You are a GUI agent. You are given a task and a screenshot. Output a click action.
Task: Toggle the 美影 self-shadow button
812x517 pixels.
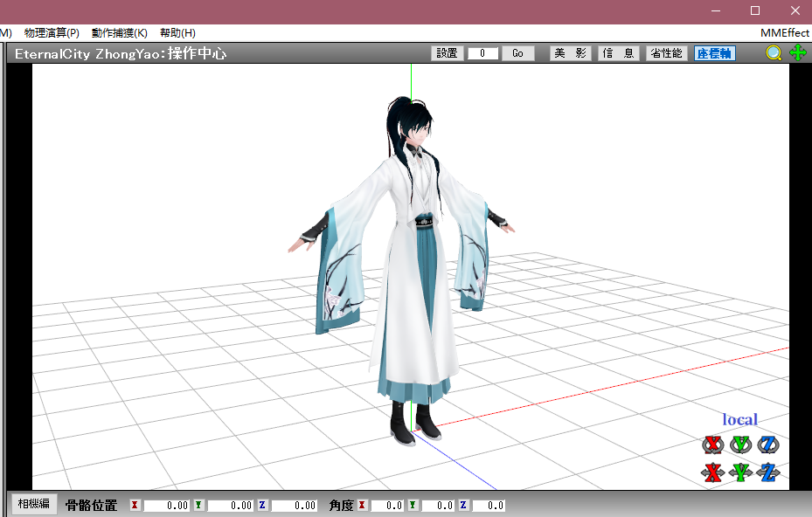click(570, 53)
